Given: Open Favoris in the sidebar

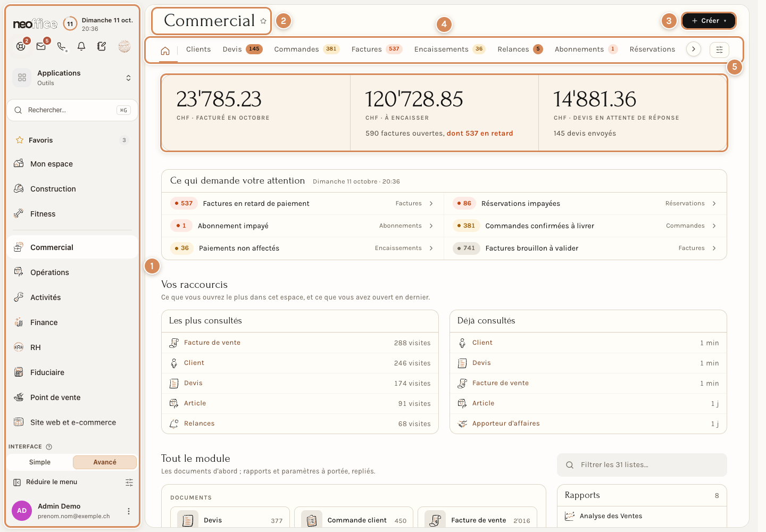Looking at the screenshot, I should click(x=72, y=140).
